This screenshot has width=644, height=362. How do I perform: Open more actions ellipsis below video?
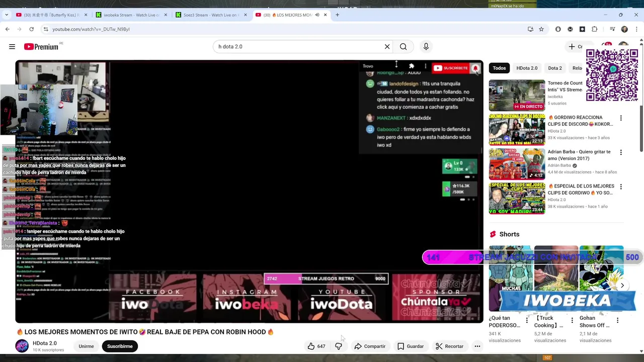pos(477,346)
